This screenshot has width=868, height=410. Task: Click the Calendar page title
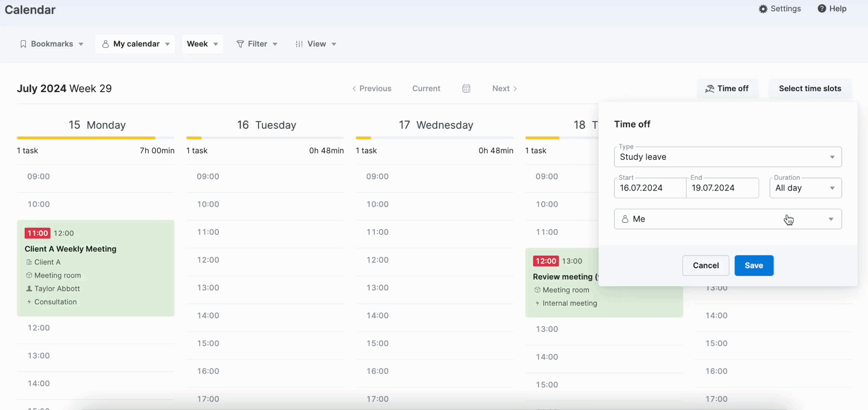coord(30,10)
